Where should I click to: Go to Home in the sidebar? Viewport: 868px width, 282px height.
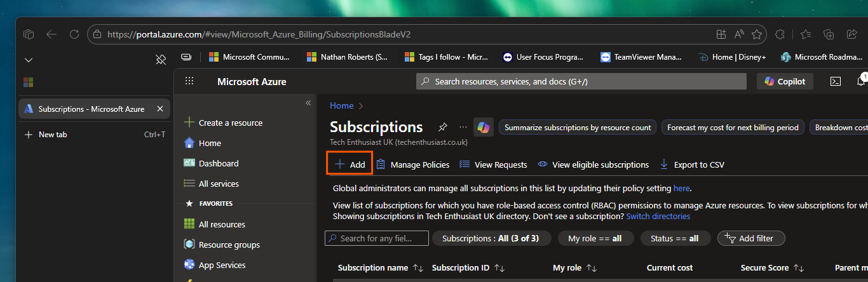(x=202, y=143)
